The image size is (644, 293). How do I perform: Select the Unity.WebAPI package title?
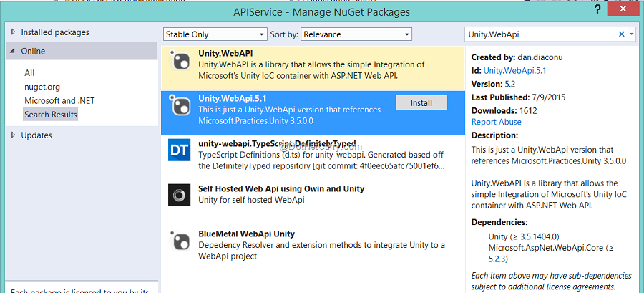(x=225, y=54)
